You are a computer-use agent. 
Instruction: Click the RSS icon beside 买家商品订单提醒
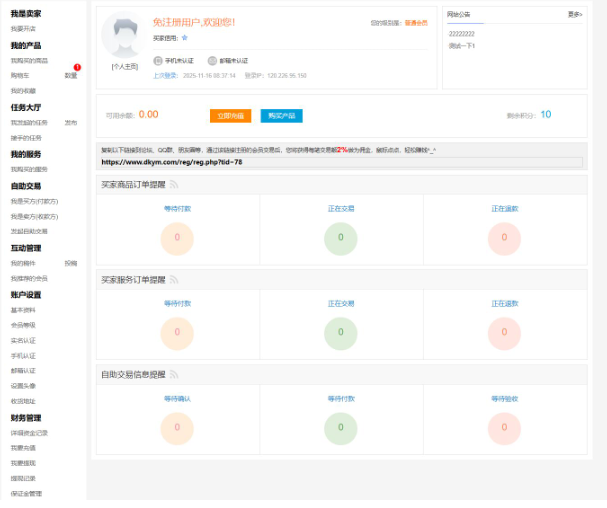coord(174,184)
